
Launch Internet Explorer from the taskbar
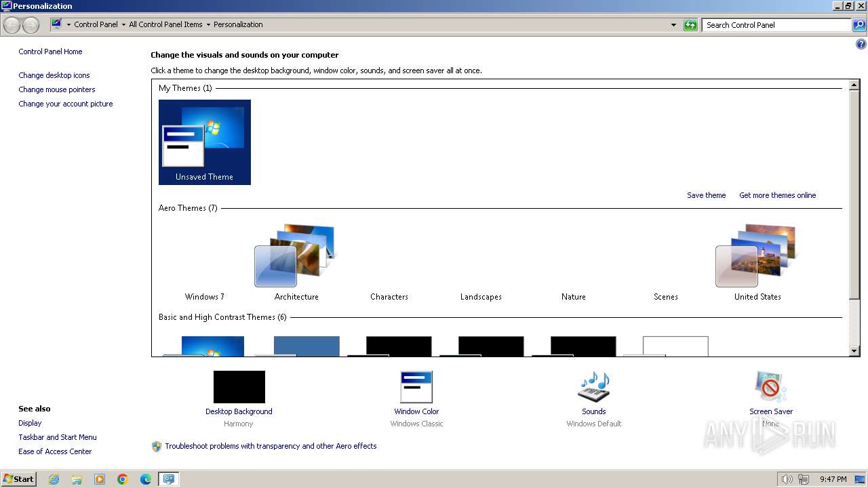54,479
